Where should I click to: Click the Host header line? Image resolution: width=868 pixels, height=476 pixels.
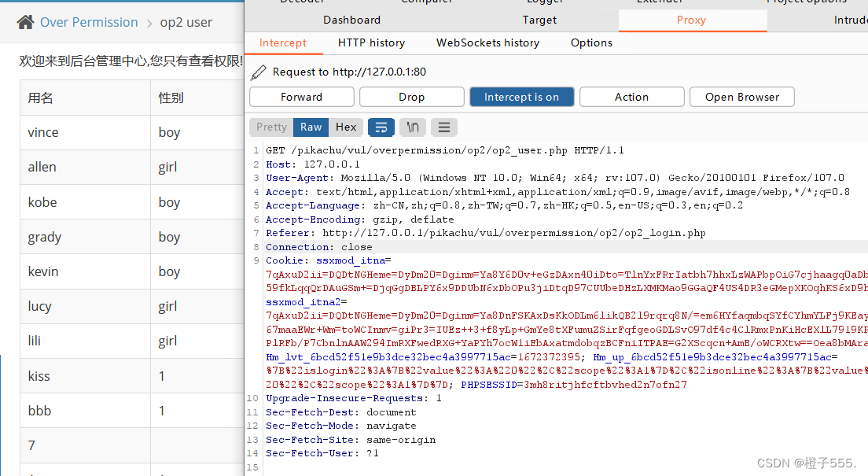click(313, 164)
